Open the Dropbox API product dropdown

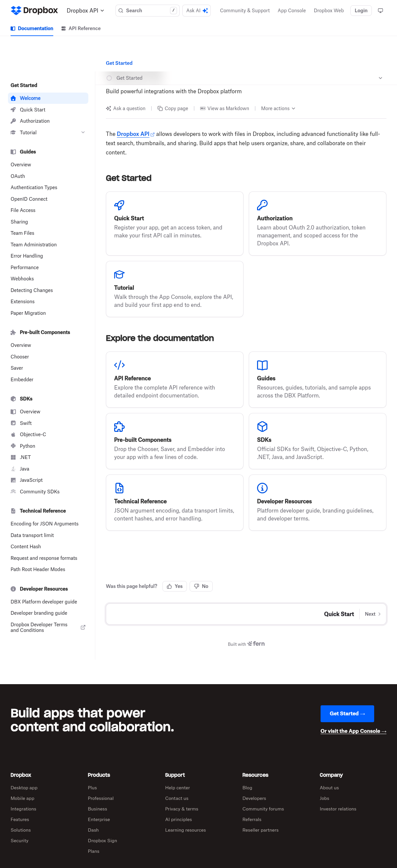pyautogui.click(x=85, y=11)
